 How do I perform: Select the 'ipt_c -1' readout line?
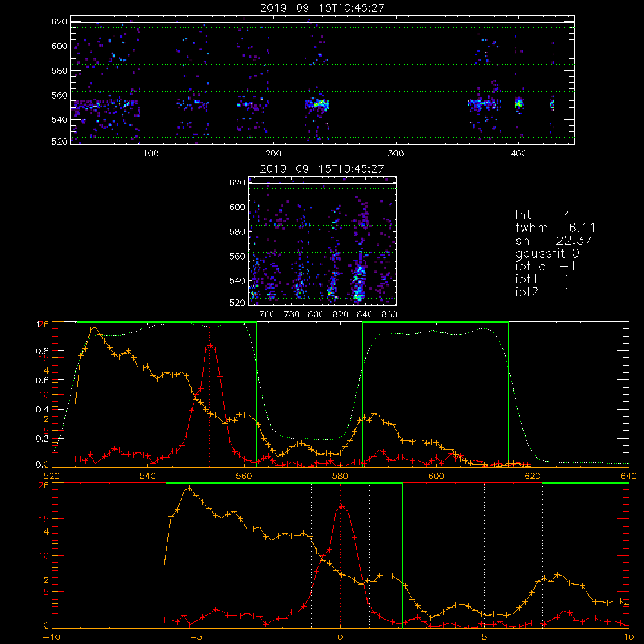tap(545, 267)
